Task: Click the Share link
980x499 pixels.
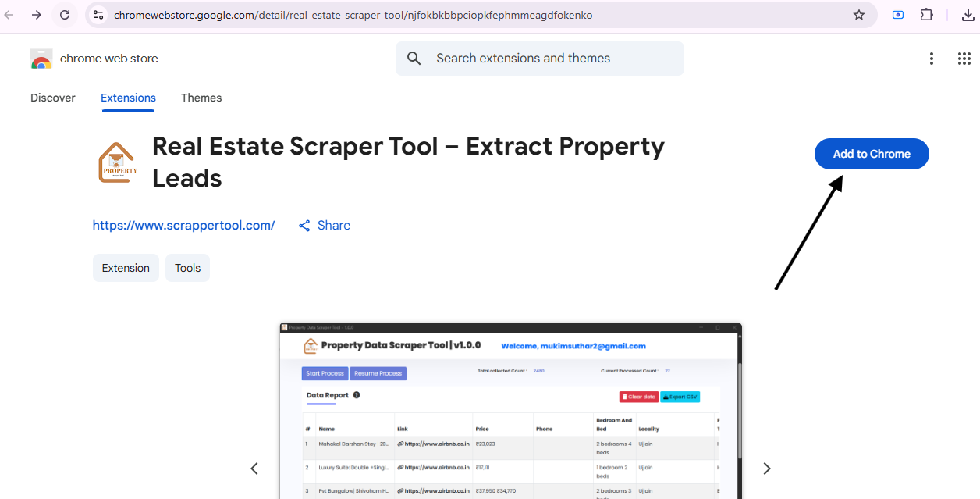Action: click(334, 226)
